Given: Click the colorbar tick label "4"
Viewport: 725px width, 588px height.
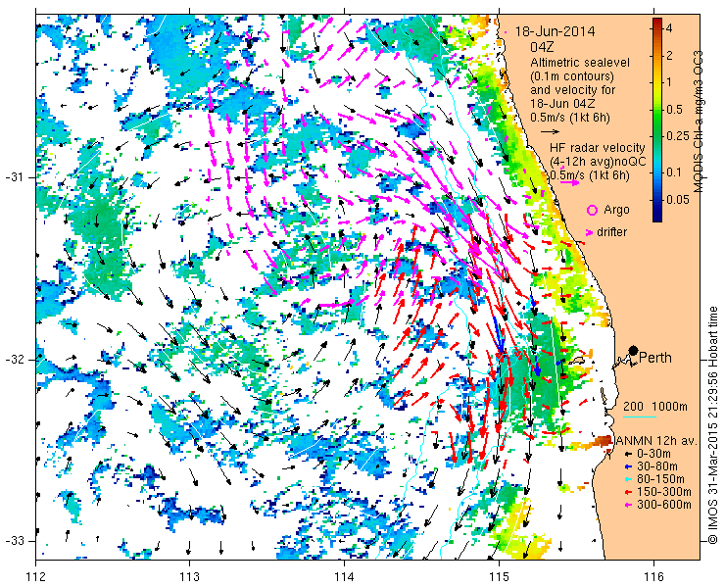Looking at the screenshot, I should [x=669, y=28].
